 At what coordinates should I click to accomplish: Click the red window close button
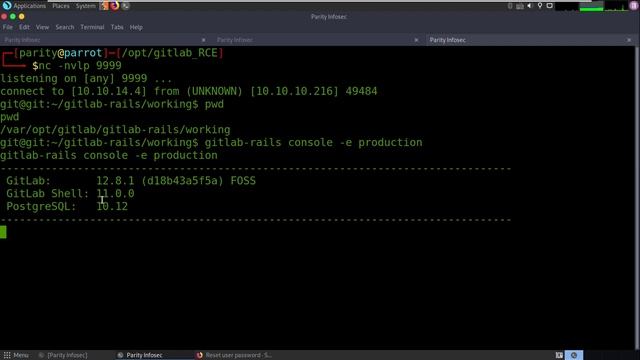point(4,17)
